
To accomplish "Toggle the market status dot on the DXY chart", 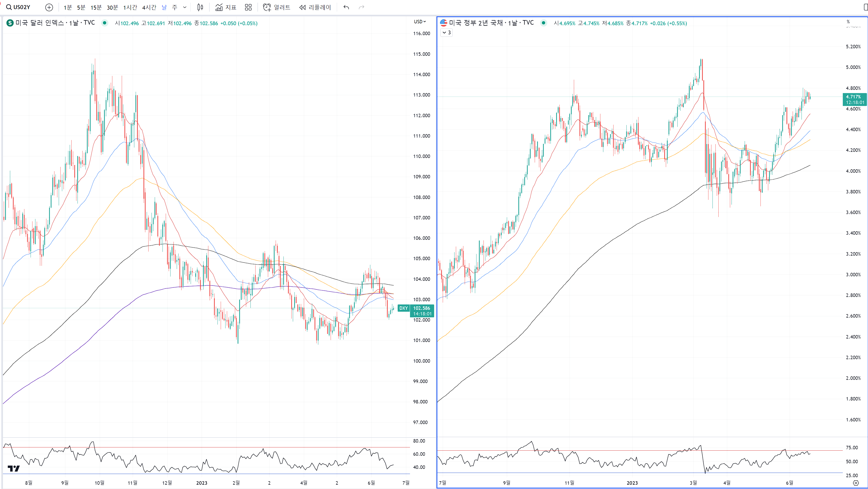I will pos(105,23).
